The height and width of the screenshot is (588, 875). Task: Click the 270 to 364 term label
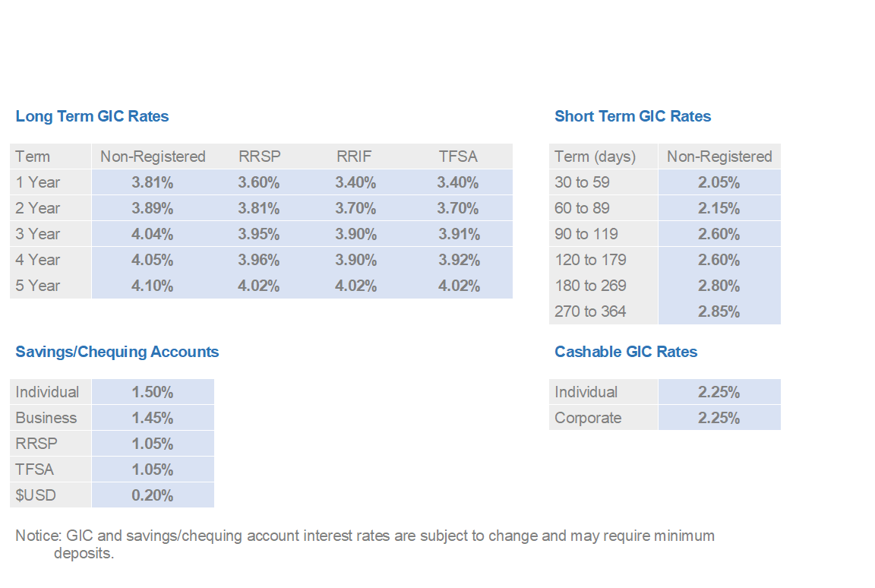[x=590, y=311]
